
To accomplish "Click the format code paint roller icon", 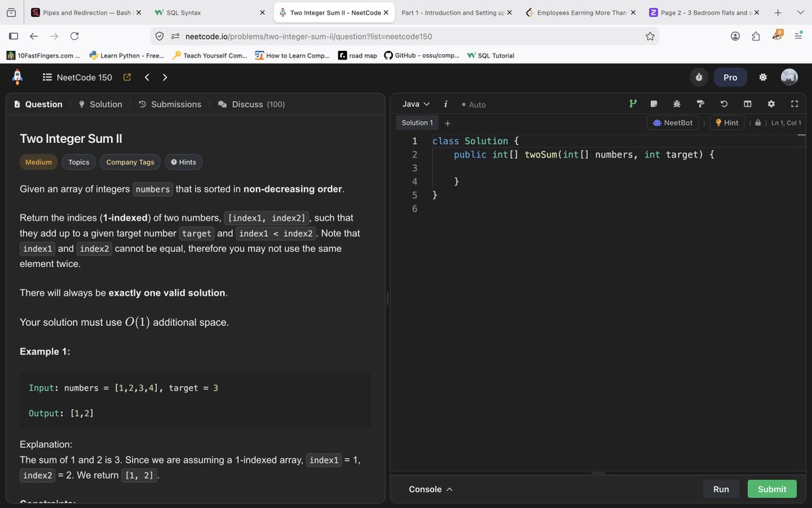I will pos(700,104).
